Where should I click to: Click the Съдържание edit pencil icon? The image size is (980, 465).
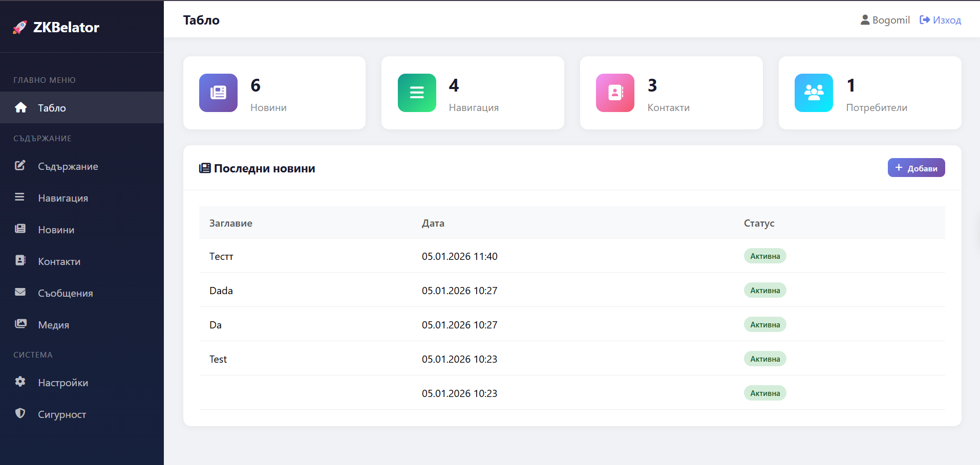[x=20, y=166]
